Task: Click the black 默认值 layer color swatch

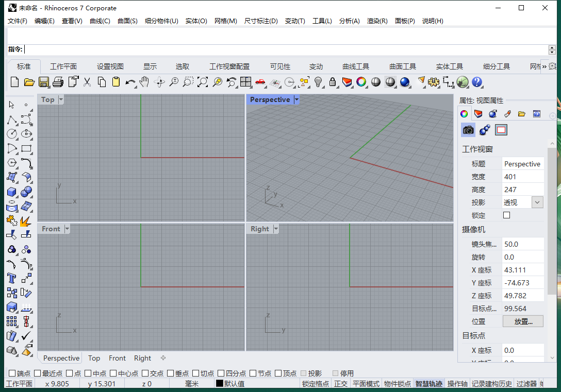Action: point(219,383)
